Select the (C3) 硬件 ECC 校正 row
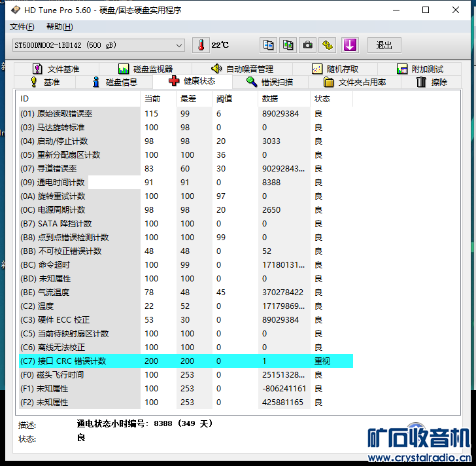This screenshot has height=466, width=476. pos(186,320)
